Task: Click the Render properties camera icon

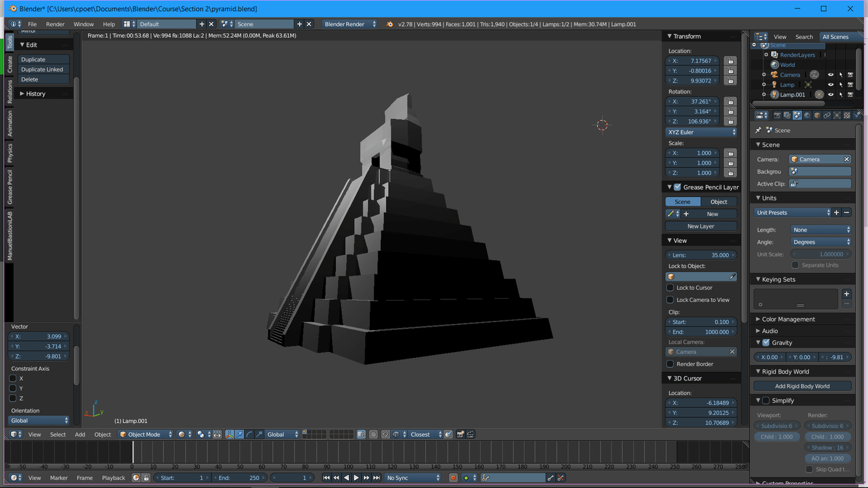Action: coord(777,115)
